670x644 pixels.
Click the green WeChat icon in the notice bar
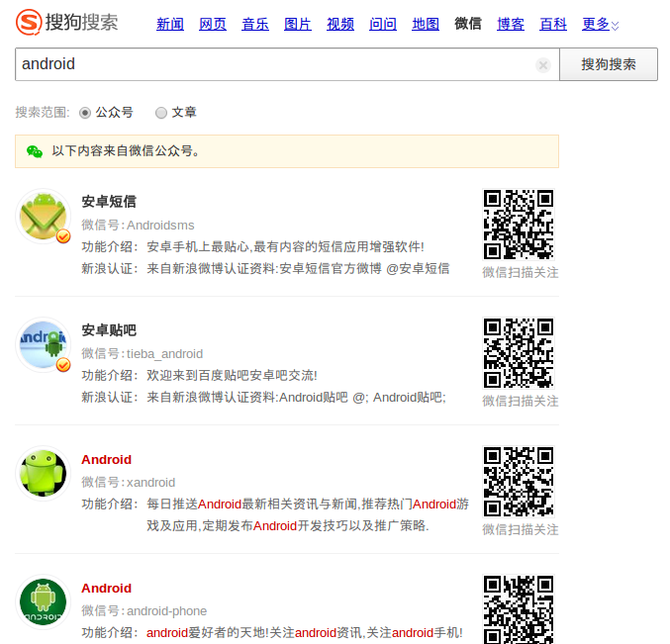35,151
